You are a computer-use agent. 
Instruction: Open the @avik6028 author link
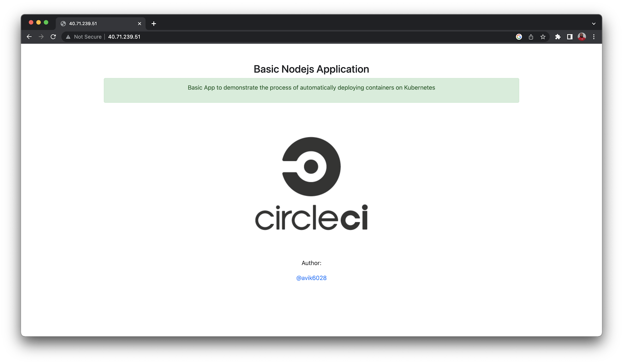[311, 278]
